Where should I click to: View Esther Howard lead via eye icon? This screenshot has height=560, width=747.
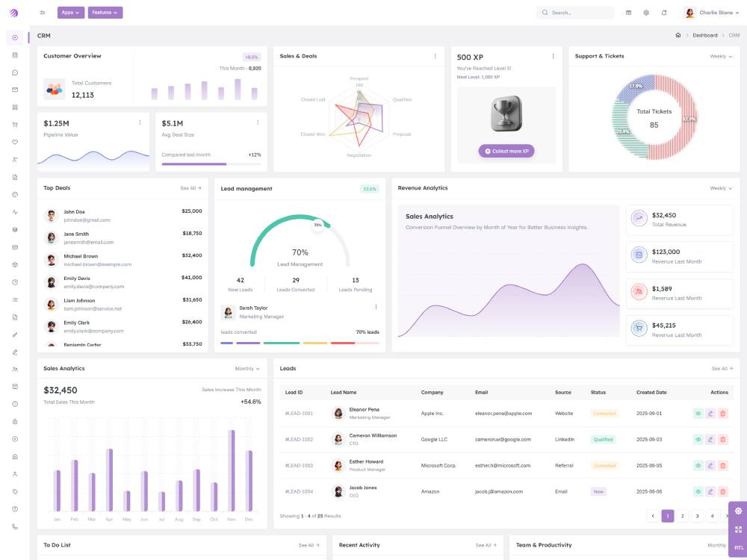(x=698, y=465)
